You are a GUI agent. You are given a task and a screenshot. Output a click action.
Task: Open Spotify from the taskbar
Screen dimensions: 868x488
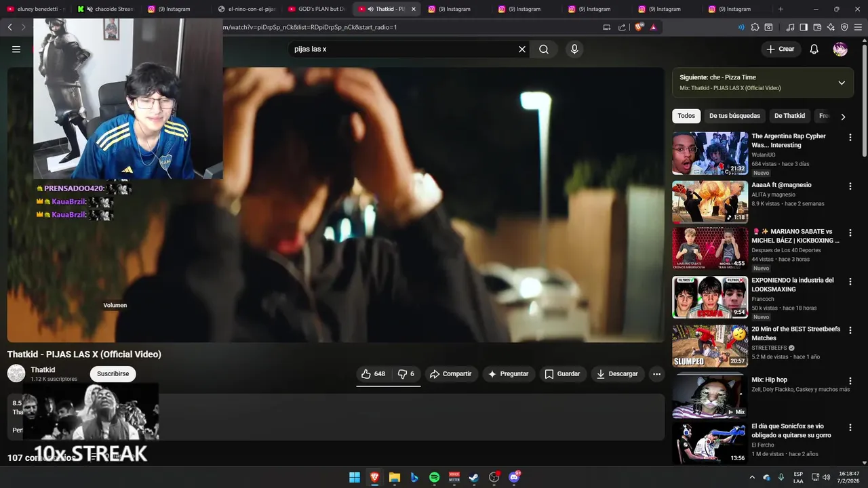tap(435, 477)
